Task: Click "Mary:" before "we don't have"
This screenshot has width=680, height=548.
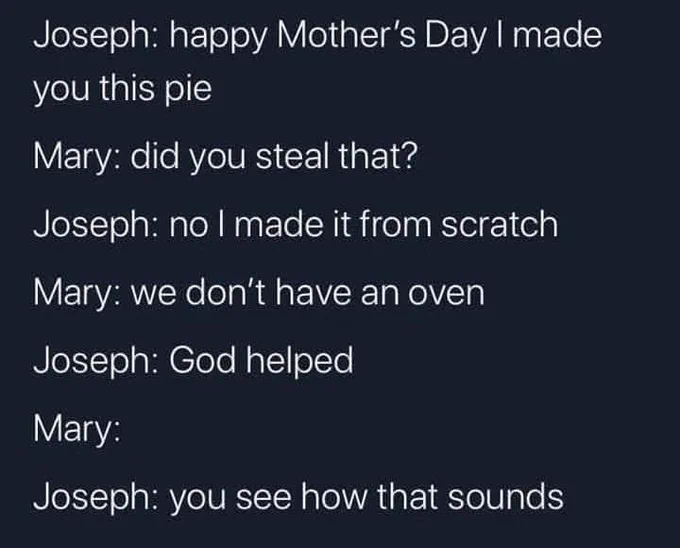Action: click(77, 293)
